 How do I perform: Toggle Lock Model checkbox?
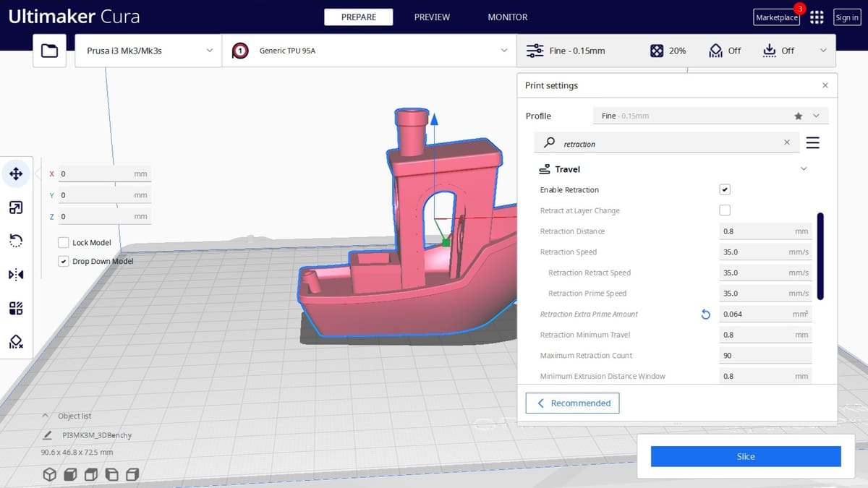click(64, 243)
